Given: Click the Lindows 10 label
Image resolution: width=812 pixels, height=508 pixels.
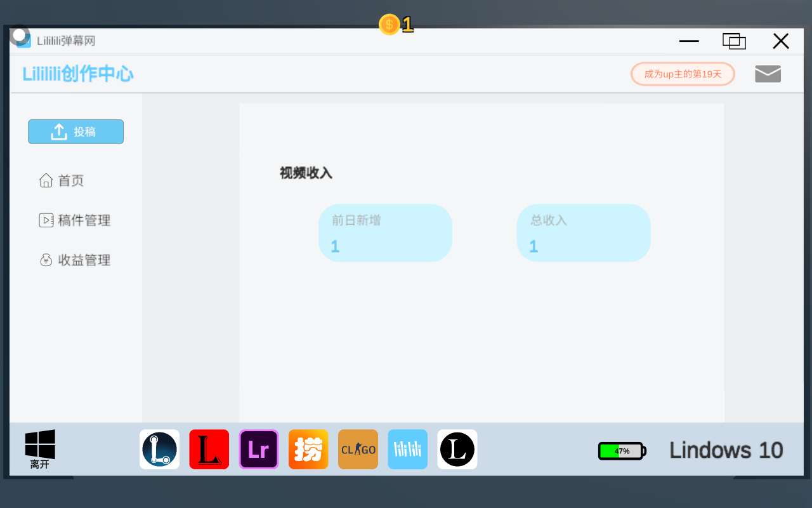Looking at the screenshot, I should (726, 450).
